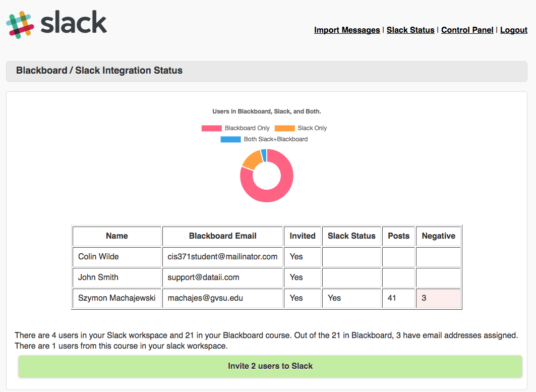
Task: Go to Control Panel
Action: [467, 30]
